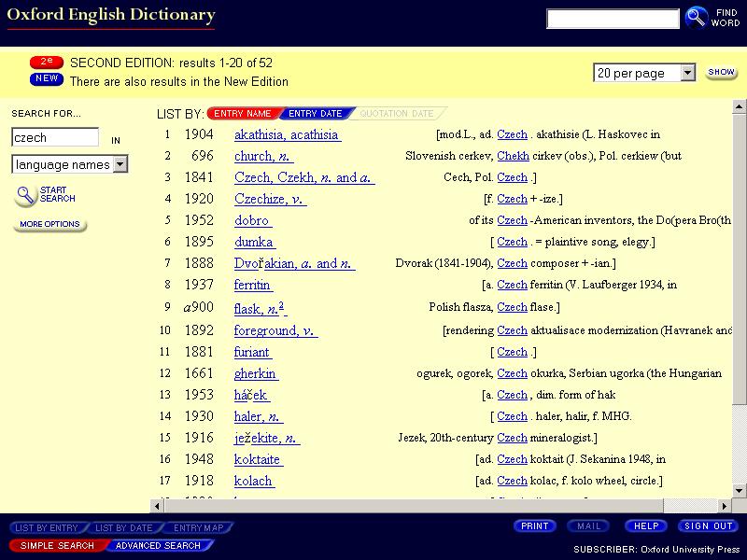Click the Find Word text field

(613, 19)
